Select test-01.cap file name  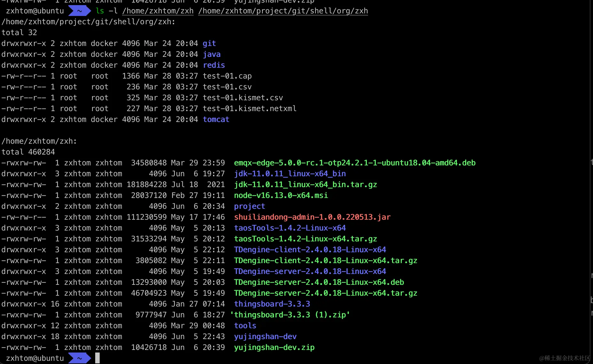pos(227,76)
